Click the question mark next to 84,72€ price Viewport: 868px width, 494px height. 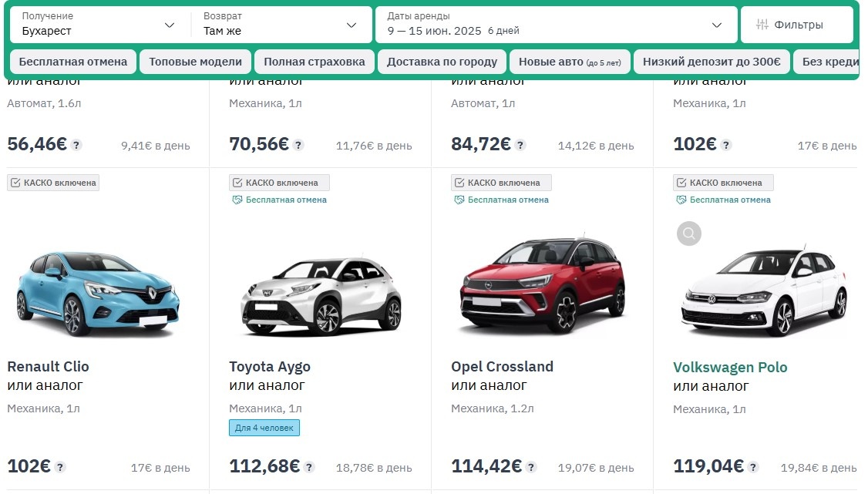tap(520, 143)
